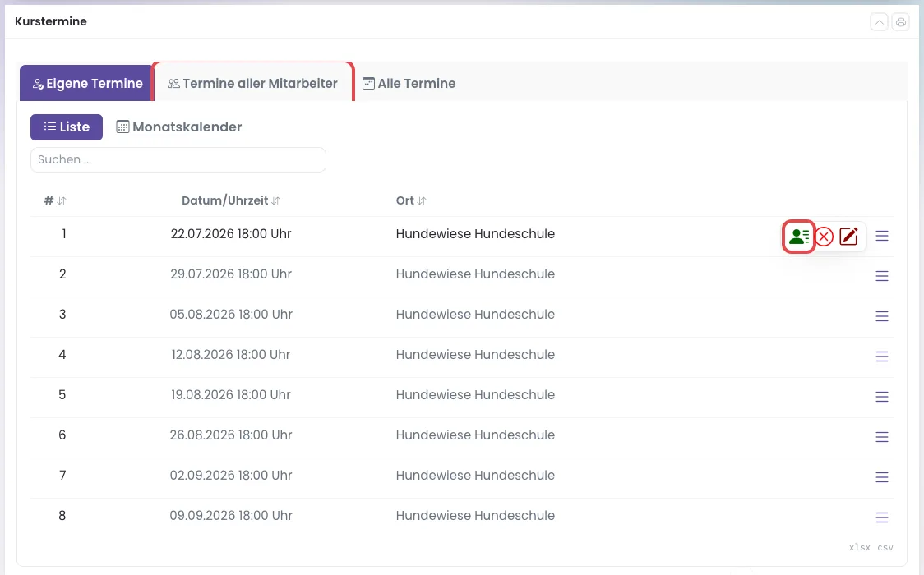Print the Kurstermine panel
This screenshot has width=924, height=575.
click(900, 22)
